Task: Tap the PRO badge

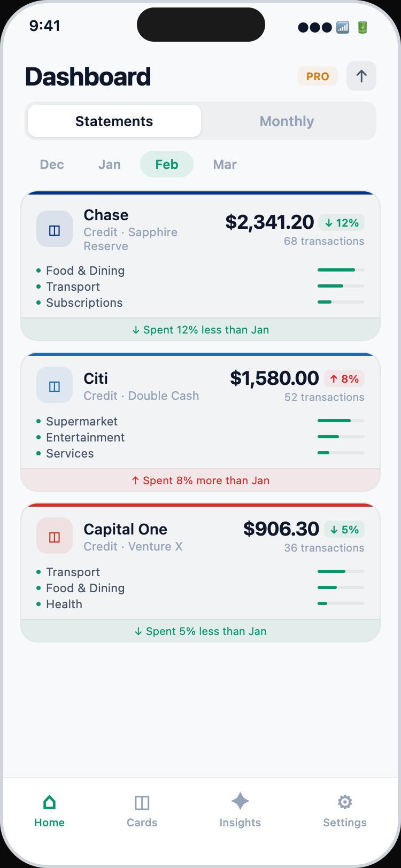Action: click(318, 76)
